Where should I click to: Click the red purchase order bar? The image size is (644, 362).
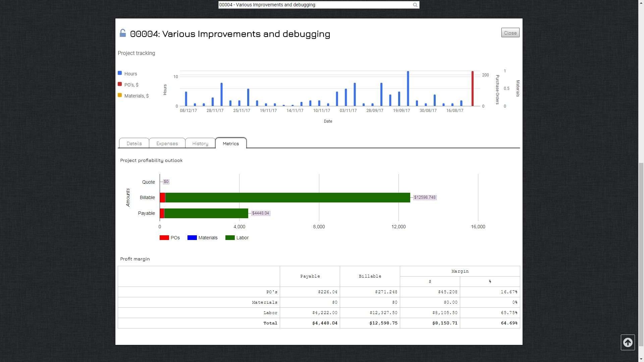(x=473, y=89)
